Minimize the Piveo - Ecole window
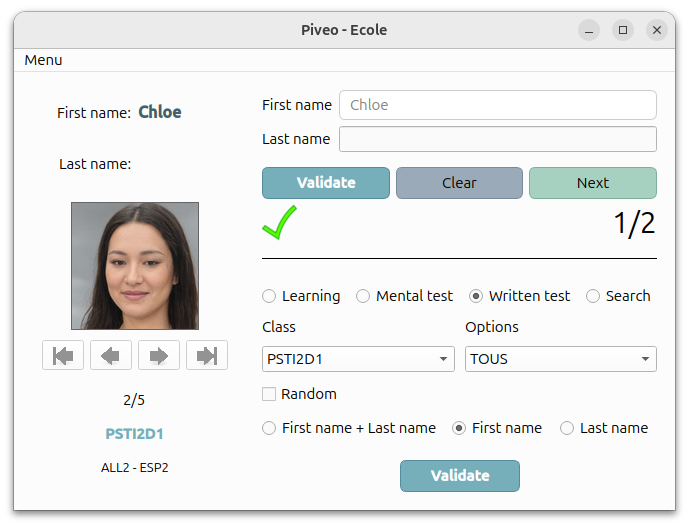Viewport: 689px width, 527px height. (589, 30)
